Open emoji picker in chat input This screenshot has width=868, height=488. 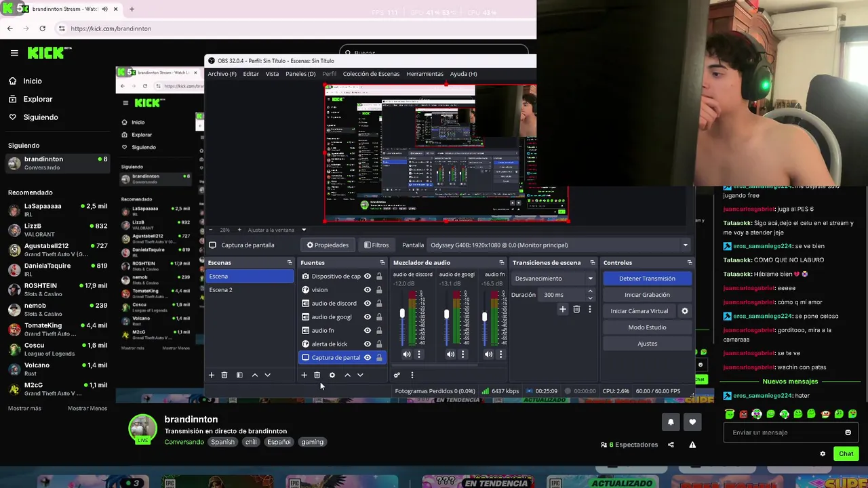pos(848,432)
